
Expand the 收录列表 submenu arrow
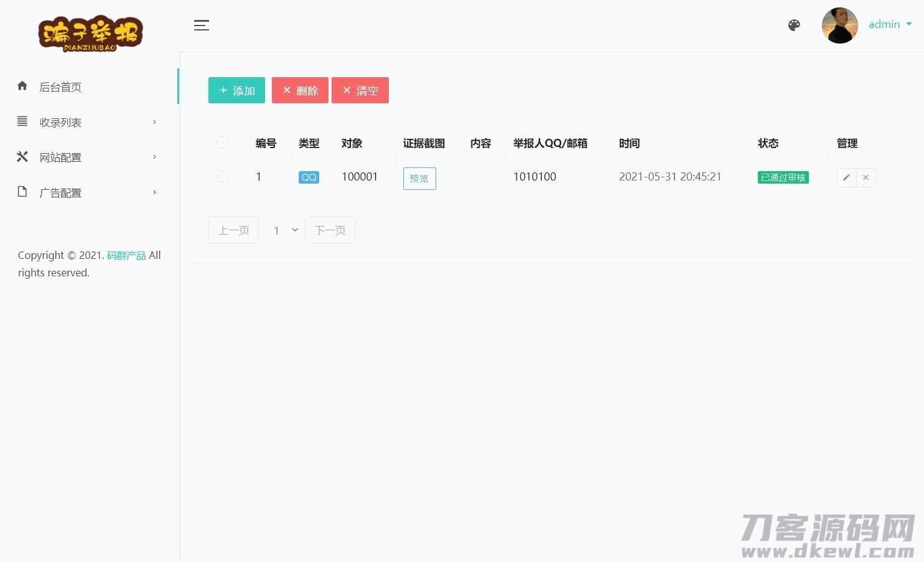[155, 122]
